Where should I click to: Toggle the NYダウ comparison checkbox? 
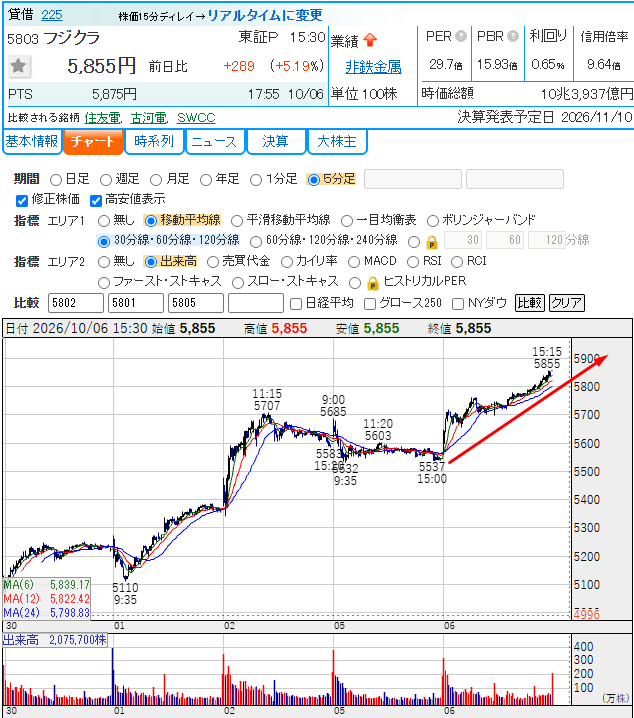458,304
